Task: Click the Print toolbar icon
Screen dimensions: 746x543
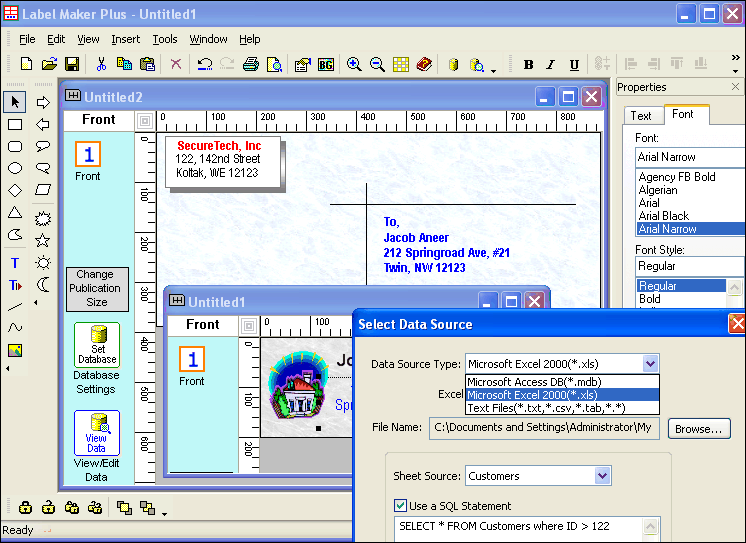Action: [250, 65]
